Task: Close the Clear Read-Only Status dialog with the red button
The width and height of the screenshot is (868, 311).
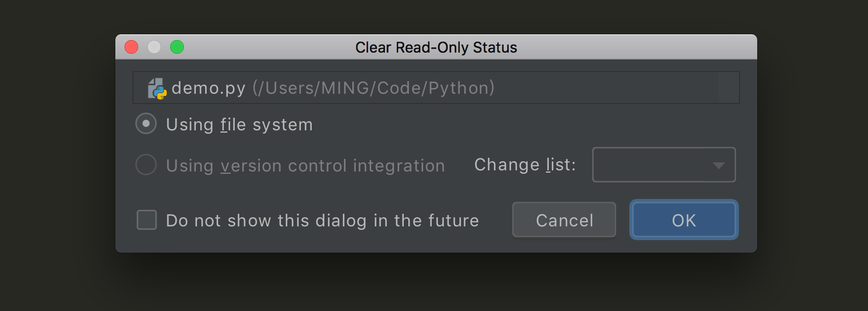Action: 131,47
